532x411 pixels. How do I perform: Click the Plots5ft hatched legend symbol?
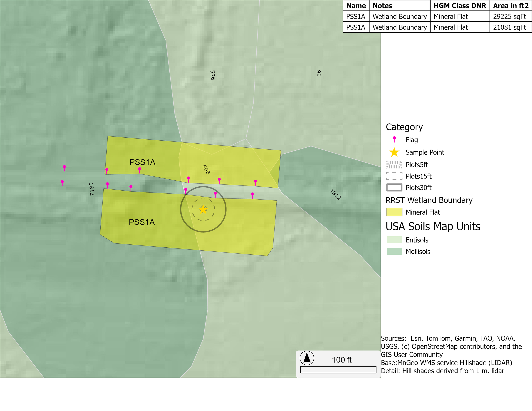tap(394, 165)
